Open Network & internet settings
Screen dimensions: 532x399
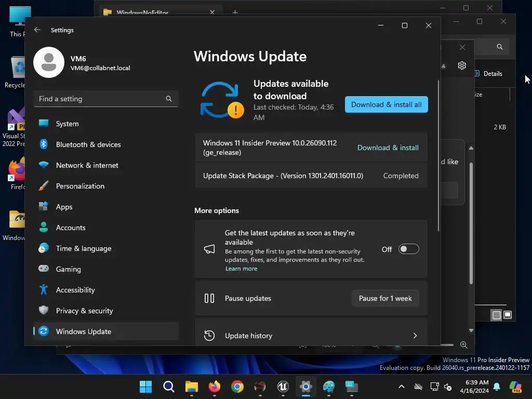coord(106,165)
